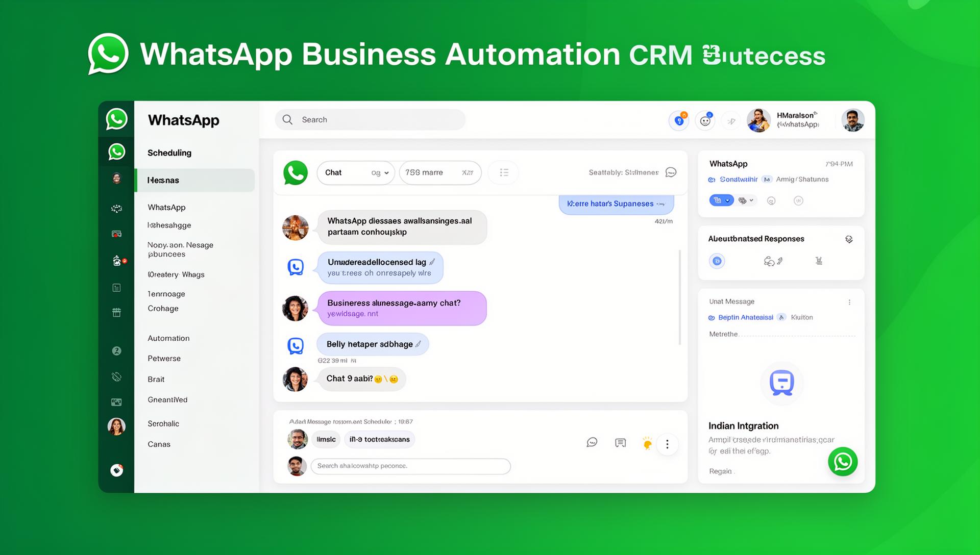The height and width of the screenshot is (555, 980).
Task: Click the speech bubble icon beside Seattably
Action: 671,172
